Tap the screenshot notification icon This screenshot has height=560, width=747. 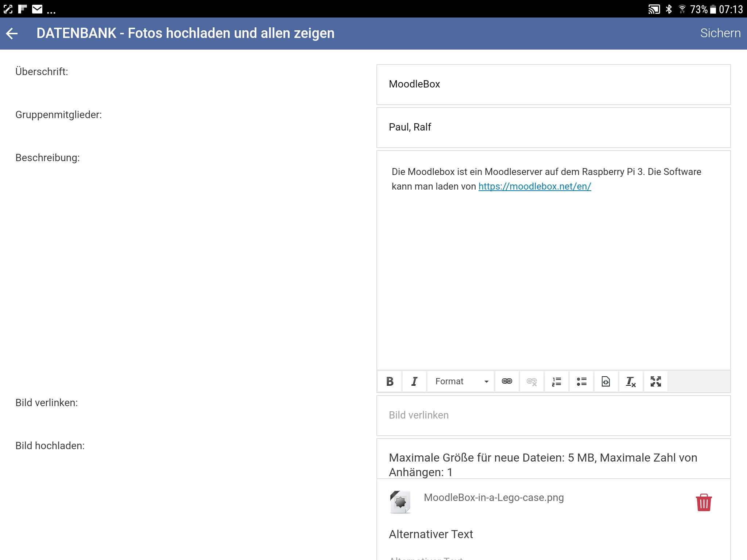(8, 9)
